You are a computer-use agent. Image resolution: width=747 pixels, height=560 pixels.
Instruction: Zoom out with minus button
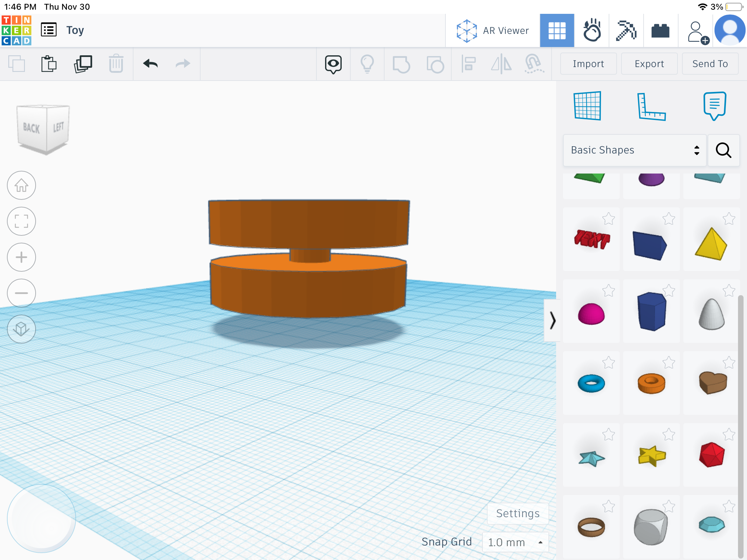tap(21, 293)
